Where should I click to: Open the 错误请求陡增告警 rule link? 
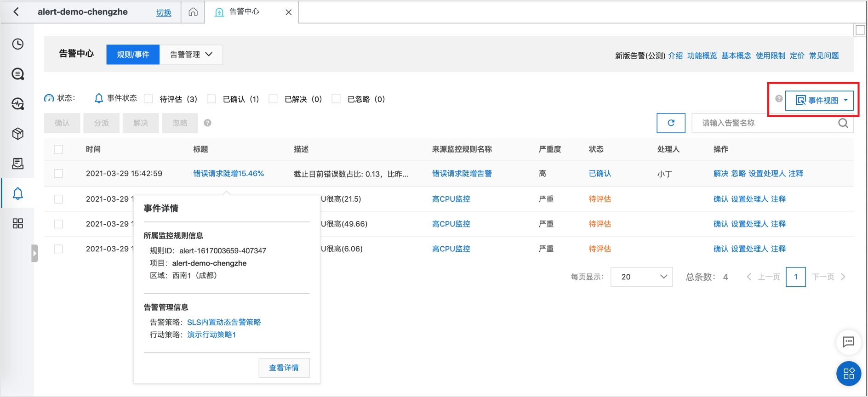pyautogui.click(x=462, y=174)
